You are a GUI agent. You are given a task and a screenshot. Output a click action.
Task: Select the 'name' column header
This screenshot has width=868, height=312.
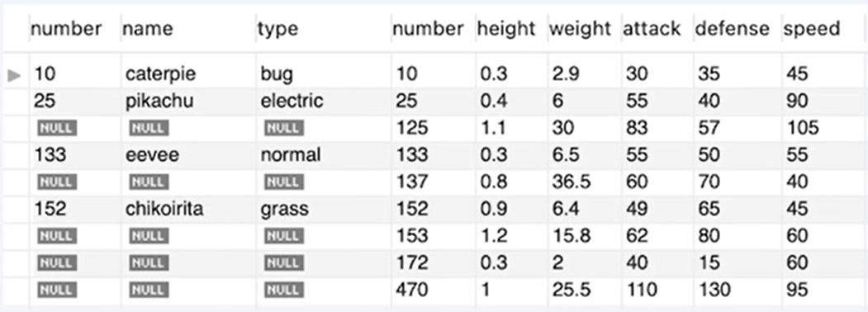tap(147, 29)
